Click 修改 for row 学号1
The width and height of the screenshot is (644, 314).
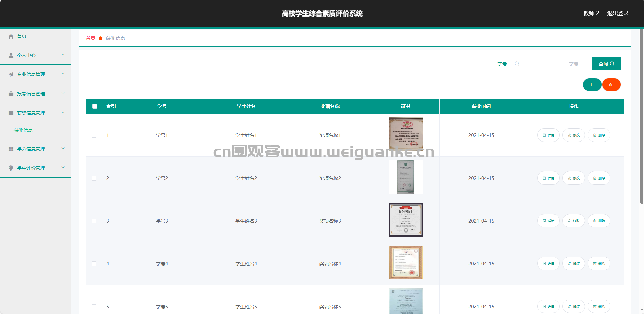(x=574, y=135)
